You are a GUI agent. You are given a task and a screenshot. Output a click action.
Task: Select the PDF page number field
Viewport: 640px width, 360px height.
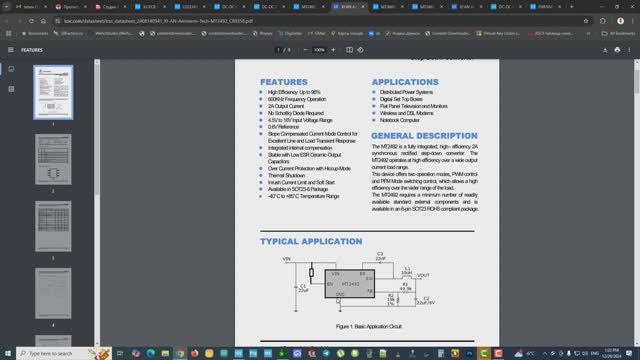279,50
